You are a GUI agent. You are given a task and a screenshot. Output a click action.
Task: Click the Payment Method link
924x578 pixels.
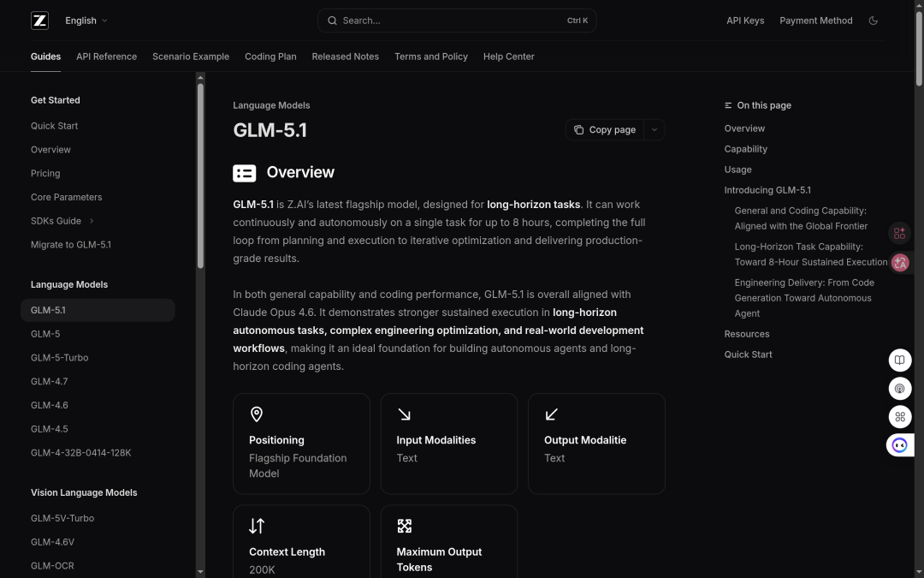(815, 20)
